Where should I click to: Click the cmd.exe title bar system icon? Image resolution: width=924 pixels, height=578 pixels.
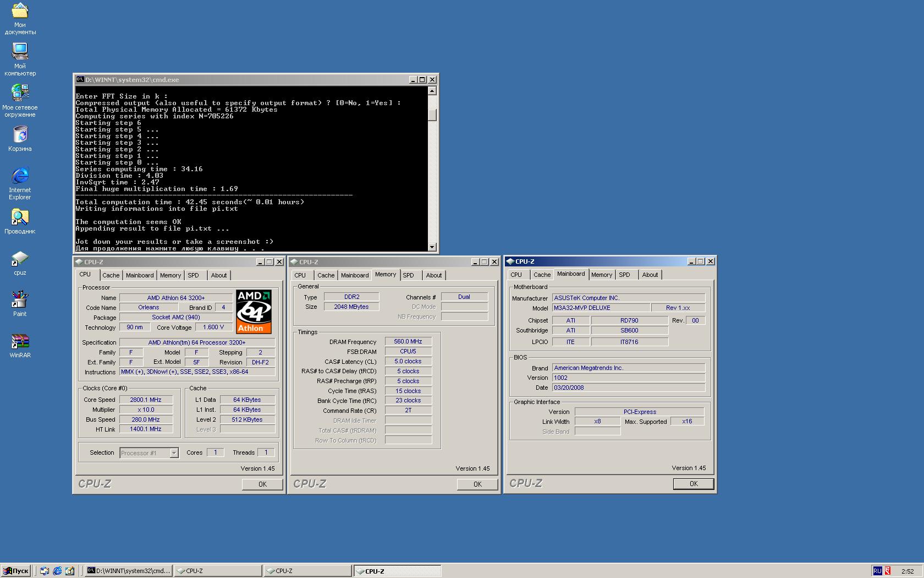[80, 80]
